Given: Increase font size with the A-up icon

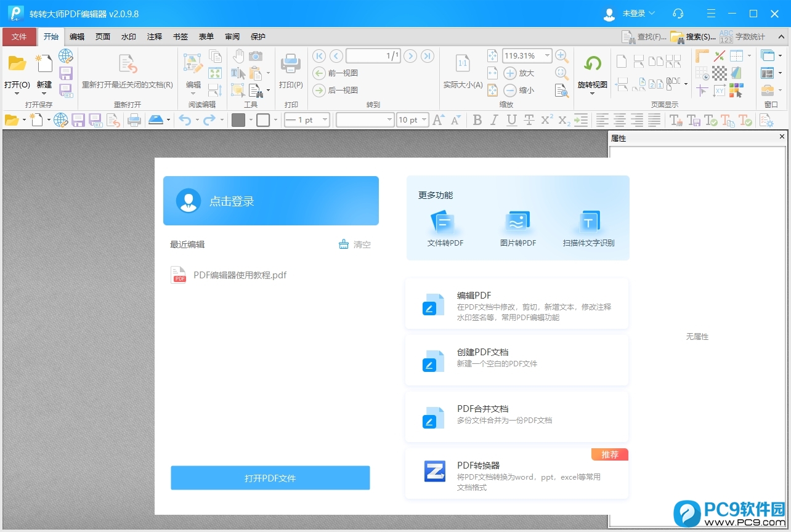Looking at the screenshot, I should click(438, 120).
